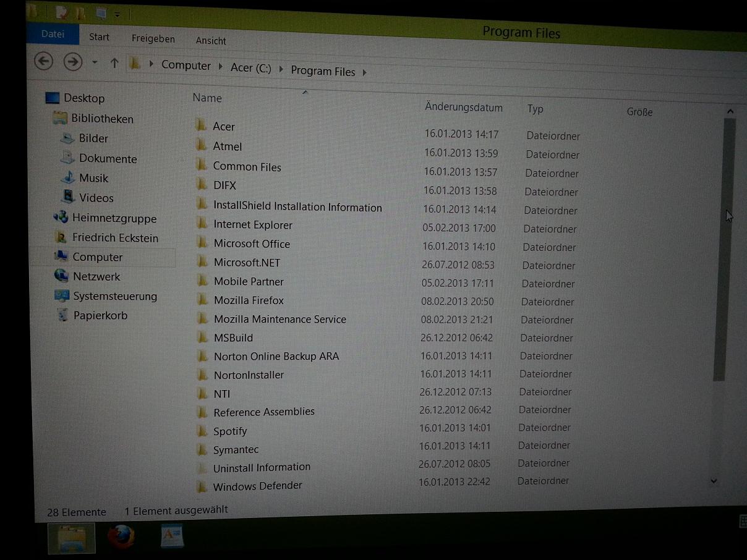Click the Forward navigation arrow
Image resolution: width=747 pixels, height=560 pixels.
click(73, 62)
